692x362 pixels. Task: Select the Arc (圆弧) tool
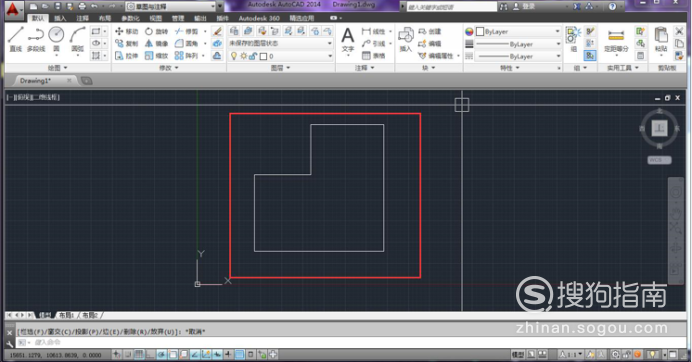tap(78, 39)
